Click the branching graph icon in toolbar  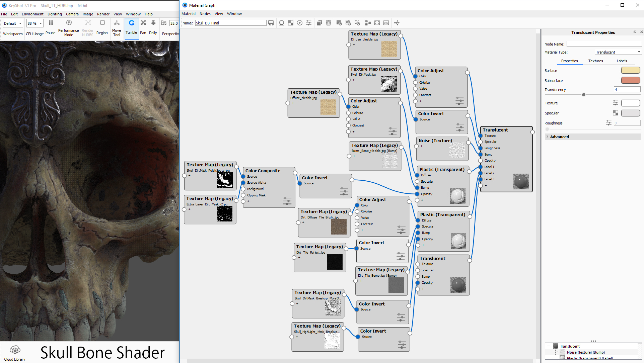pyautogui.click(x=397, y=23)
